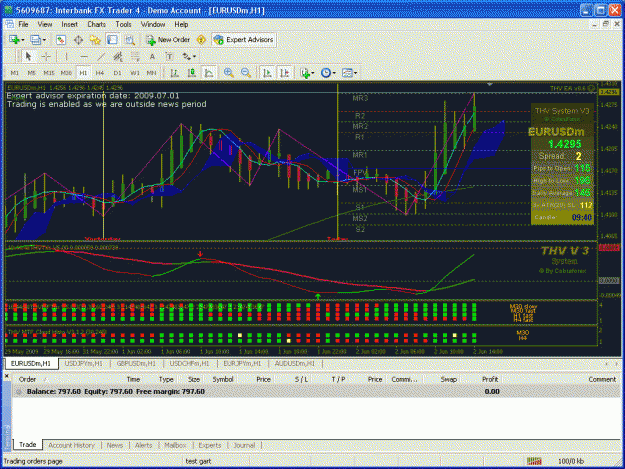
Task: Toggle the Terminal window button
Action: point(112,40)
